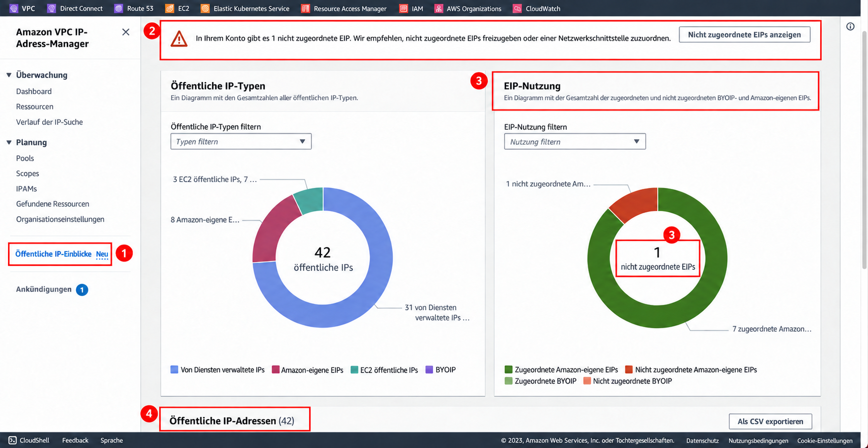Image resolution: width=868 pixels, height=448 pixels.
Task: Open Datenschutz footer link
Action: [702, 441]
